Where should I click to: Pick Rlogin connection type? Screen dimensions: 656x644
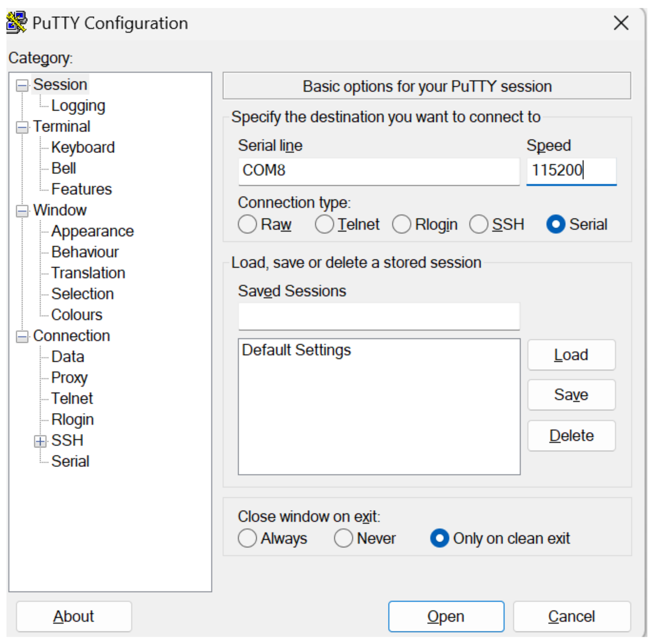click(x=401, y=224)
